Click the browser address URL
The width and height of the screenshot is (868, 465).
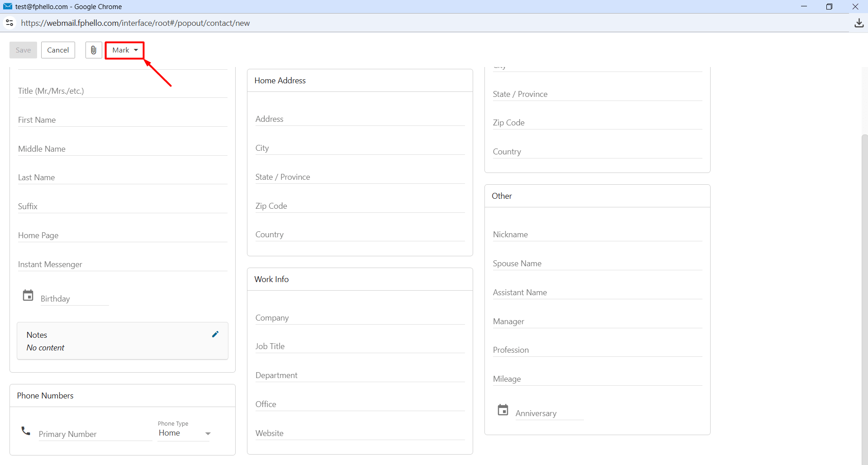(135, 23)
